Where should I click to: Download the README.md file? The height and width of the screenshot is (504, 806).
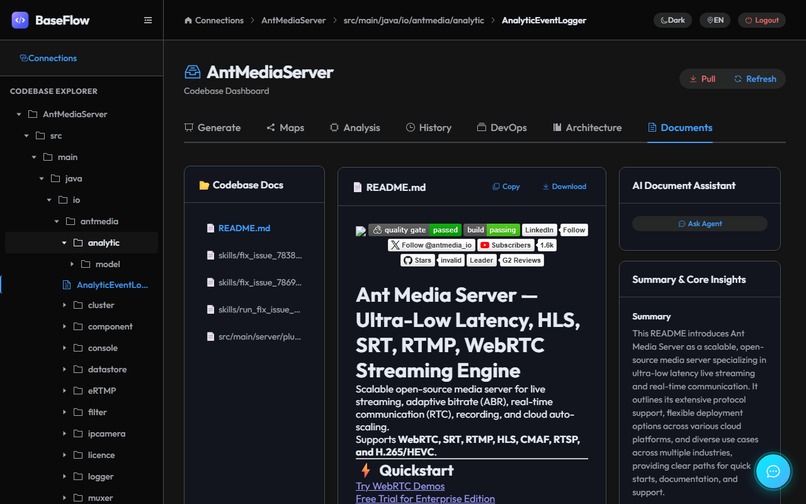(564, 187)
